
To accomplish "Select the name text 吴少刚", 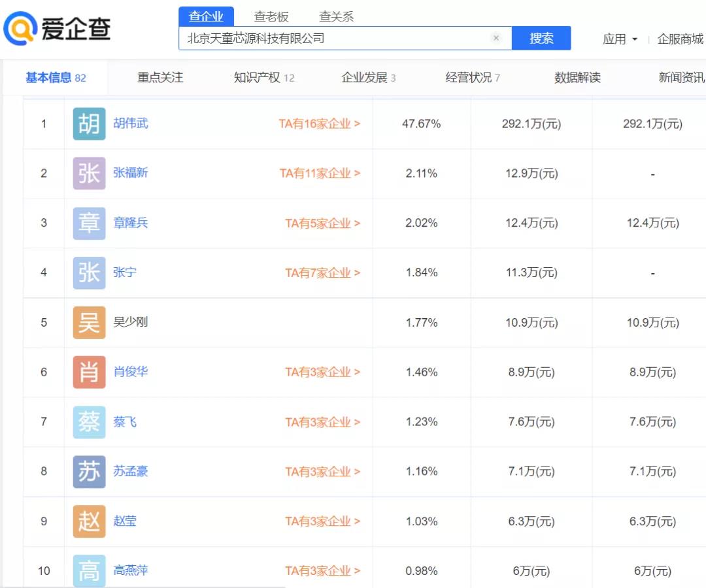I will pos(131,322).
